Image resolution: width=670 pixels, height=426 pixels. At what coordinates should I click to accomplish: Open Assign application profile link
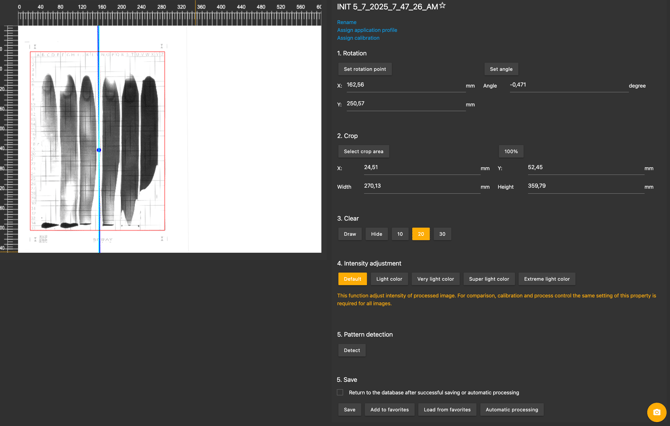[x=366, y=30]
